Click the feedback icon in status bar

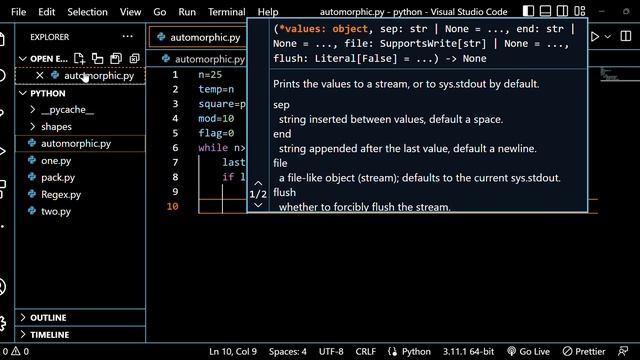623,351
